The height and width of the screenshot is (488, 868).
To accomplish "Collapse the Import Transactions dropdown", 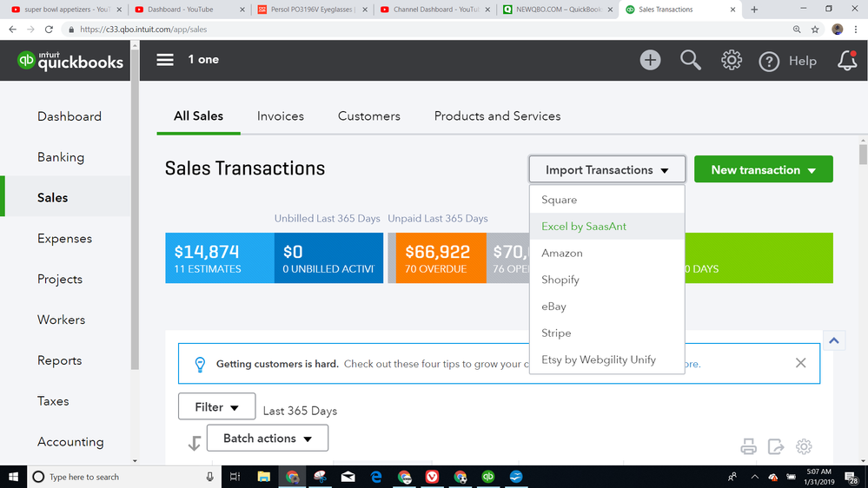I will pos(606,169).
